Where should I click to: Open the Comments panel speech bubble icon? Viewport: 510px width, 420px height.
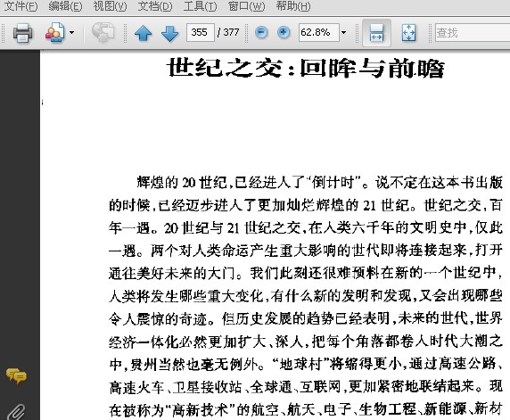coord(16,375)
